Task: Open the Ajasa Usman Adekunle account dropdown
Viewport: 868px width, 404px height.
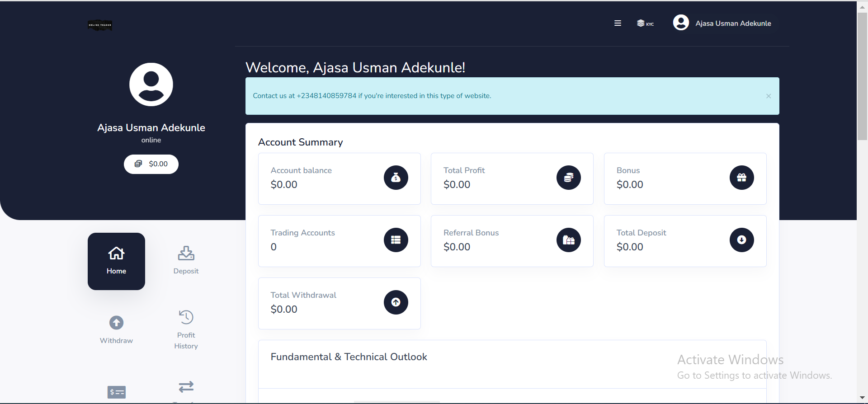Action: [733, 23]
